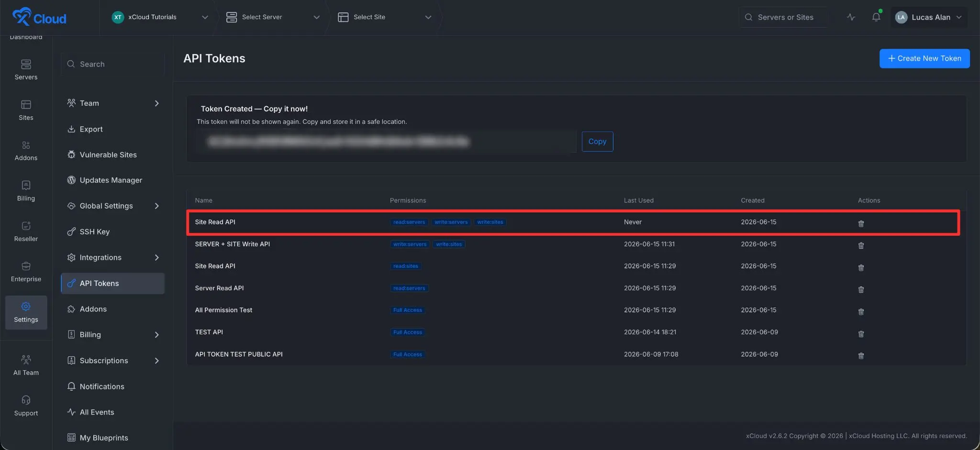Screen dimensions: 980x450
Task: Copy the newly created token
Action: point(597,142)
